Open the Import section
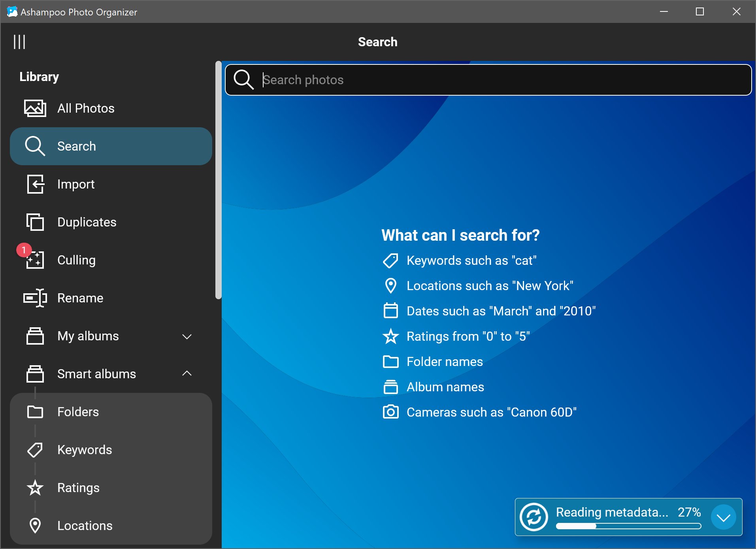The image size is (756, 549). 111,184
